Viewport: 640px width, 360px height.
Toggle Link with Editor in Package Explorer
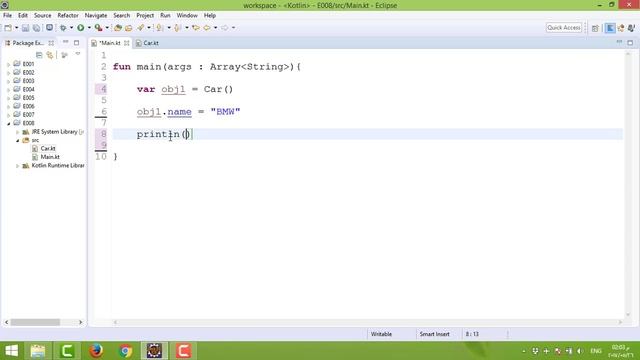pyautogui.click(x=50, y=55)
